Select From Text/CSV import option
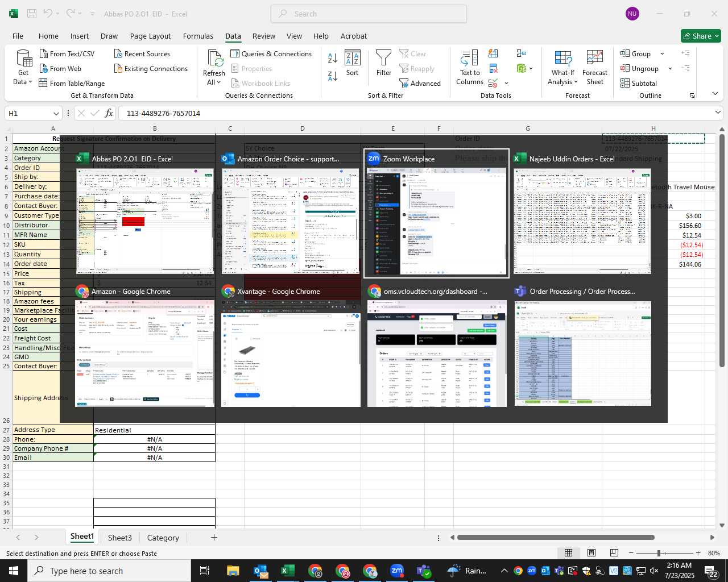The width and height of the screenshot is (728, 582). (67, 53)
